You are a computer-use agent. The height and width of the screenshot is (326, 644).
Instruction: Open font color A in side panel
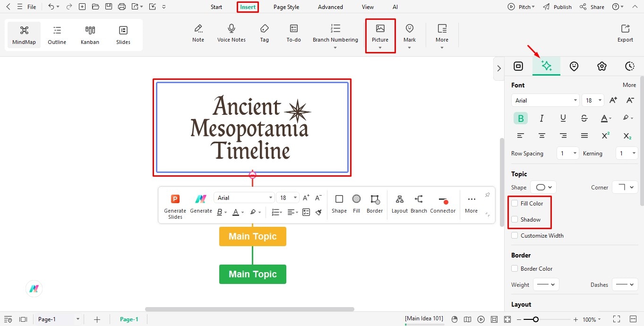pos(606,118)
